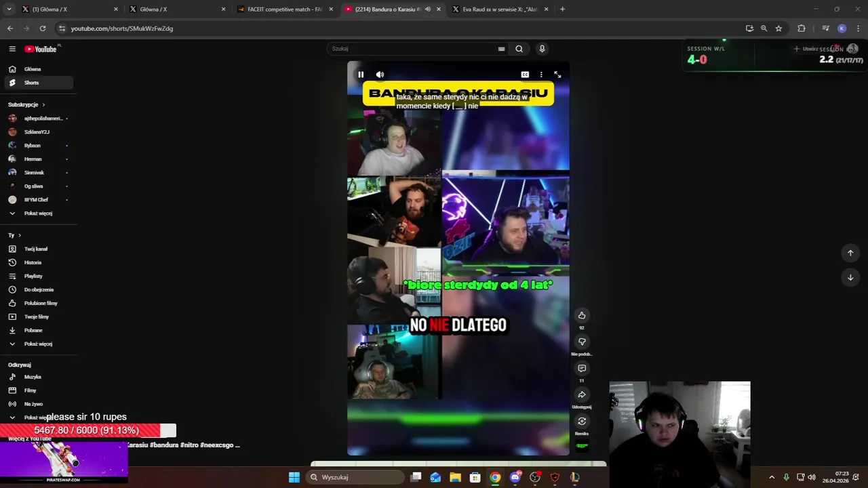
Task: Open the Og sliwa channel subscription
Action: (39, 186)
